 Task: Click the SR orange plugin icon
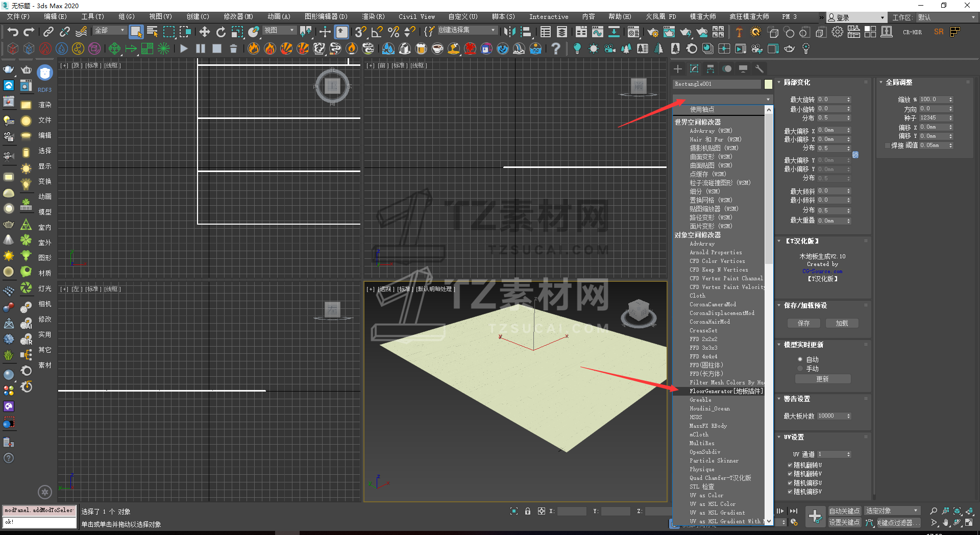pyautogui.click(x=939, y=32)
